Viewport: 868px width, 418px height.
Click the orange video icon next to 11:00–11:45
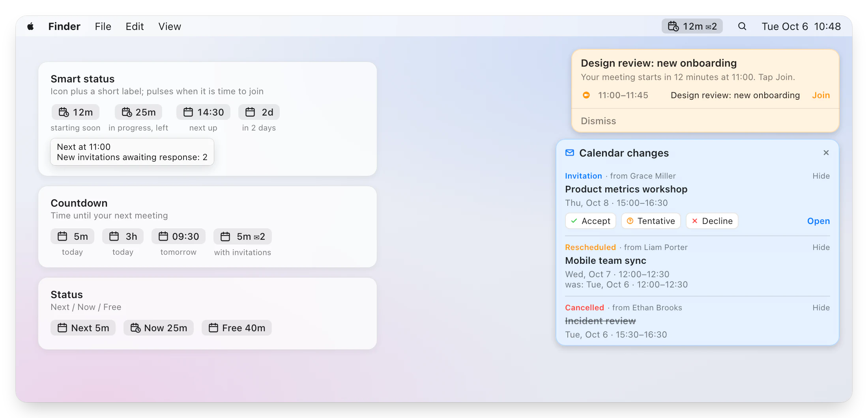coord(586,95)
